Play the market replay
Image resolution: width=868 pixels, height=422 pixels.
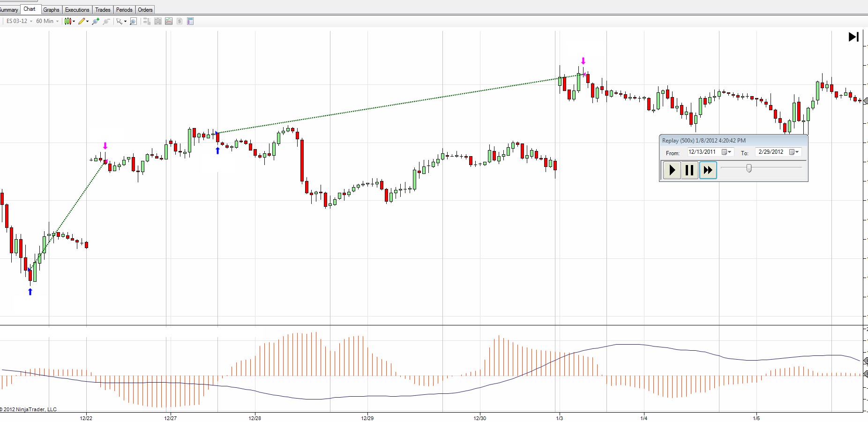672,170
